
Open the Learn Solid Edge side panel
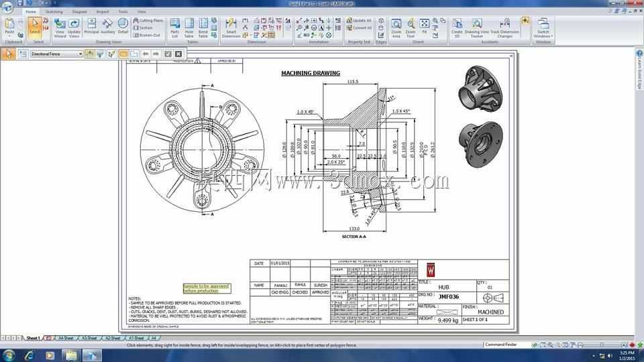tap(639, 69)
